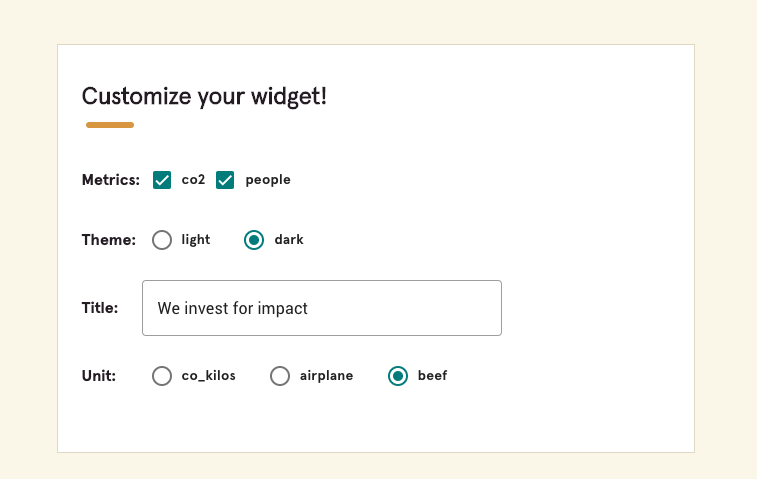This screenshot has height=479, width=757.
Task: Click the "dark" label text
Action: [289, 240]
